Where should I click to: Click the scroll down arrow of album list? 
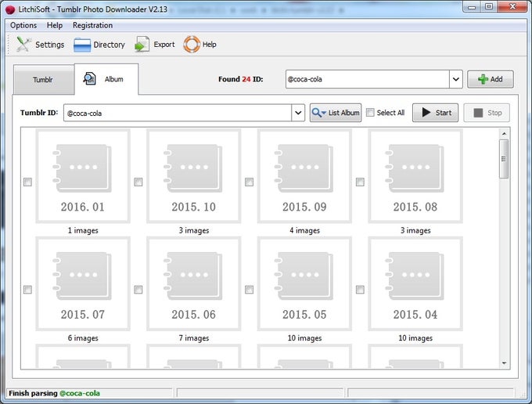(x=504, y=363)
